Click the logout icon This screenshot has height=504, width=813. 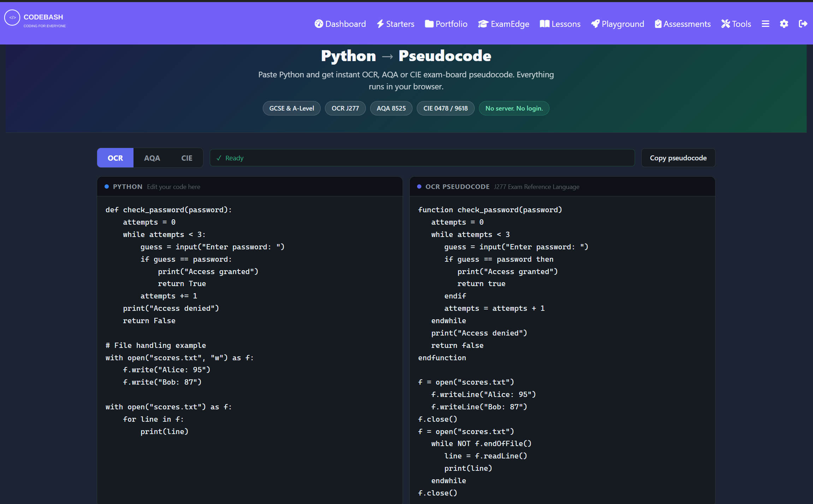coord(803,24)
